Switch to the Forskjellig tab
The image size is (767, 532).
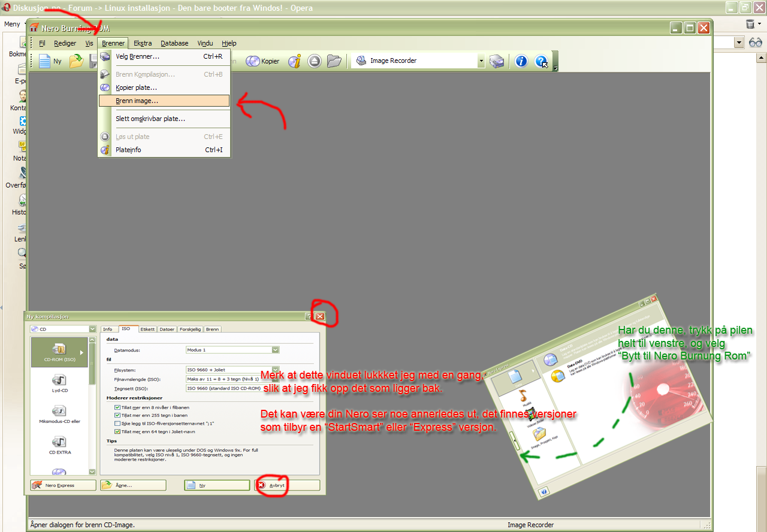coord(190,329)
